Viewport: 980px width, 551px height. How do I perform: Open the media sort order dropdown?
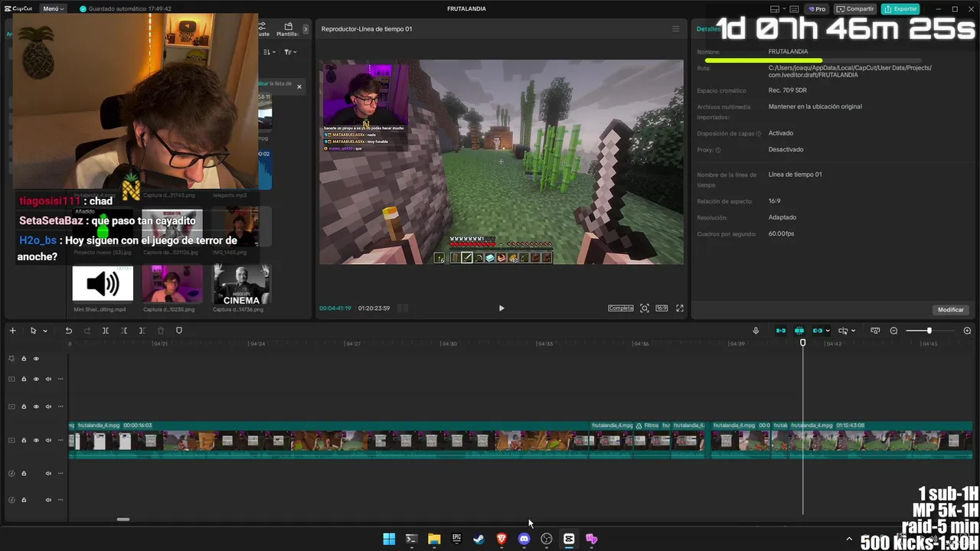tap(269, 52)
